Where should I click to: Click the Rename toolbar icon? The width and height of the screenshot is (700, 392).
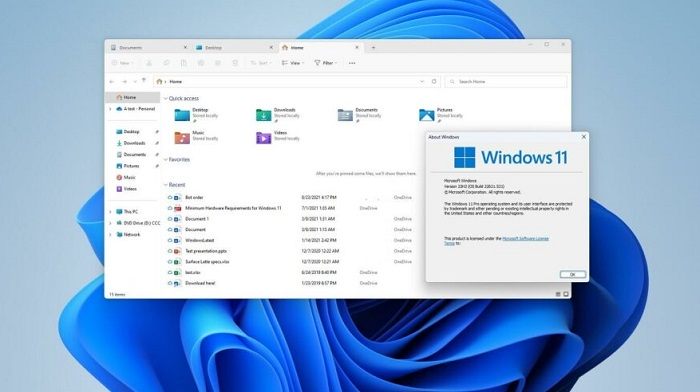[x=201, y=63]
